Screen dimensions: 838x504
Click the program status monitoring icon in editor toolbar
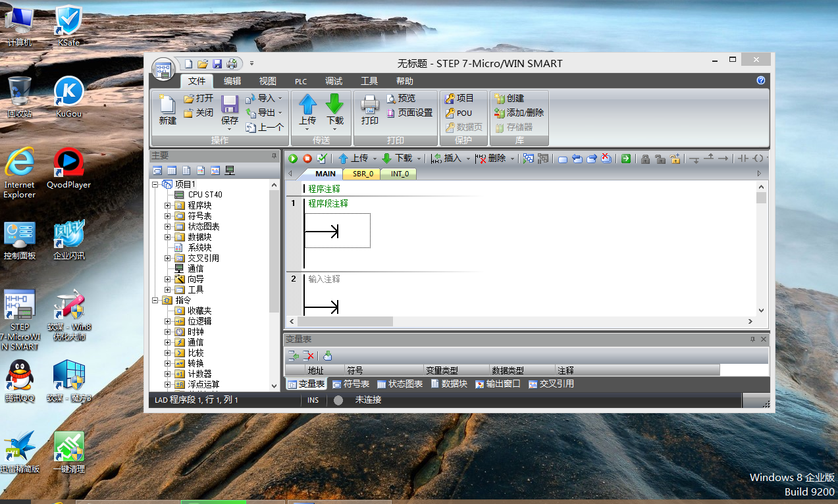528,159
